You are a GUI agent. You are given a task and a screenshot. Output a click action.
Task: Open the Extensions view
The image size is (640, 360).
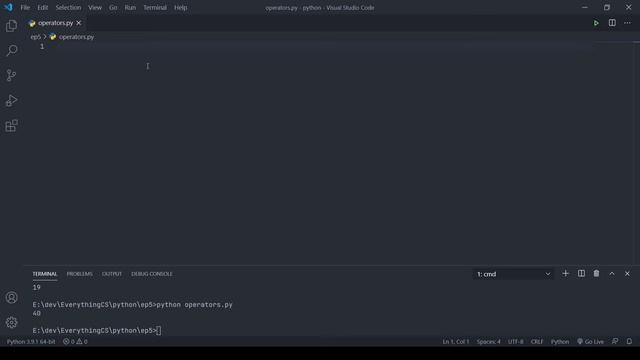point(11,126)
